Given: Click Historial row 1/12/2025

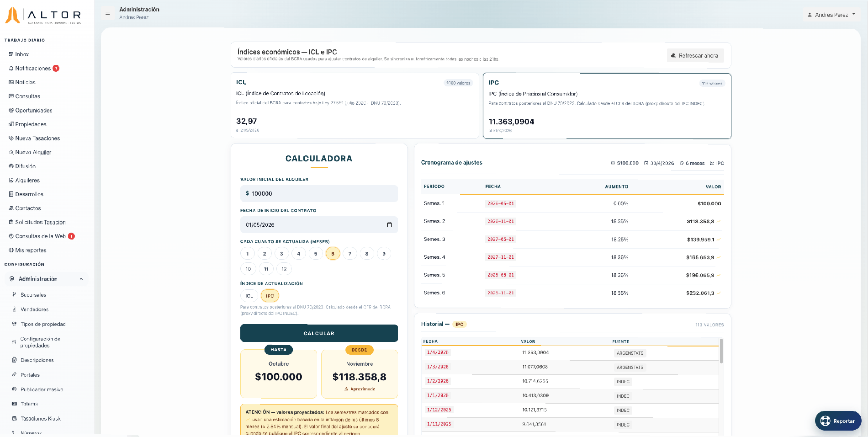Looking at the screenshot, I should 570,410.
